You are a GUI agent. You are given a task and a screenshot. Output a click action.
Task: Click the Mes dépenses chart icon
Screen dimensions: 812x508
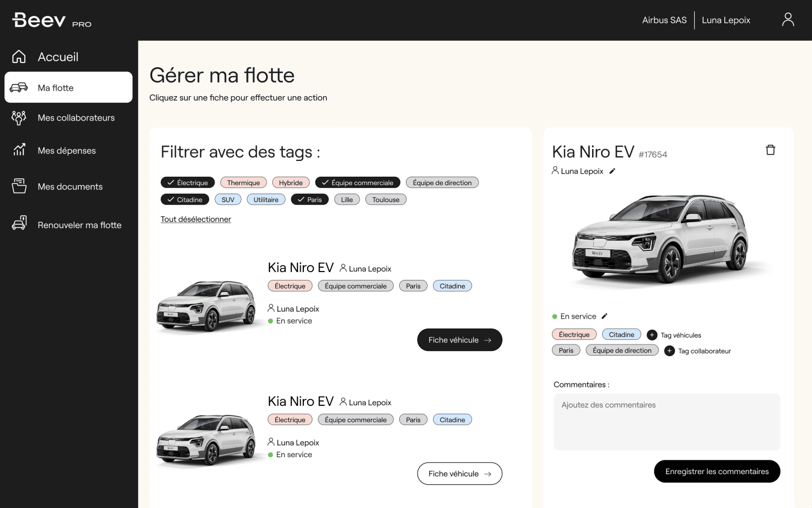(x=19, y=150)
